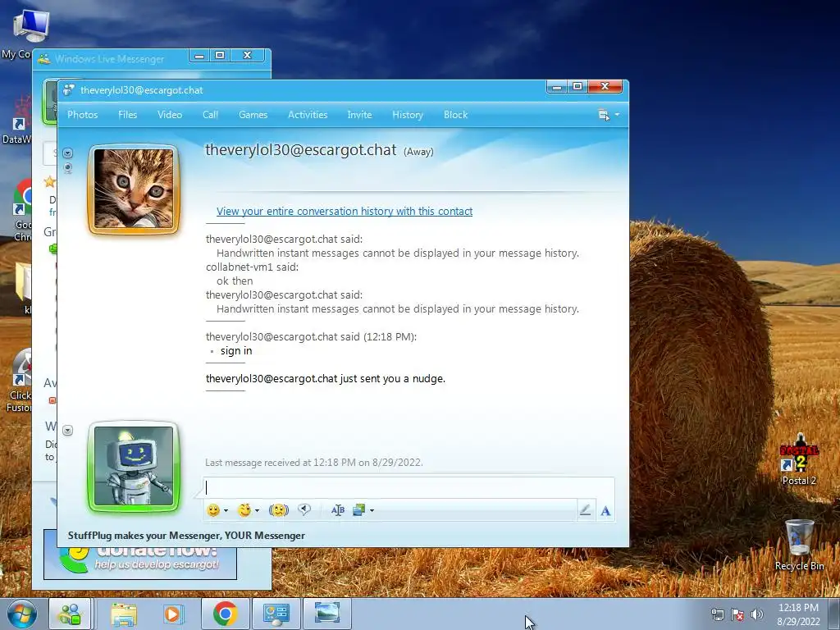Viewport: 840px width, 630px height.
Task: Click the 'Last message received' status line
Action: click(x=314, y=463)
